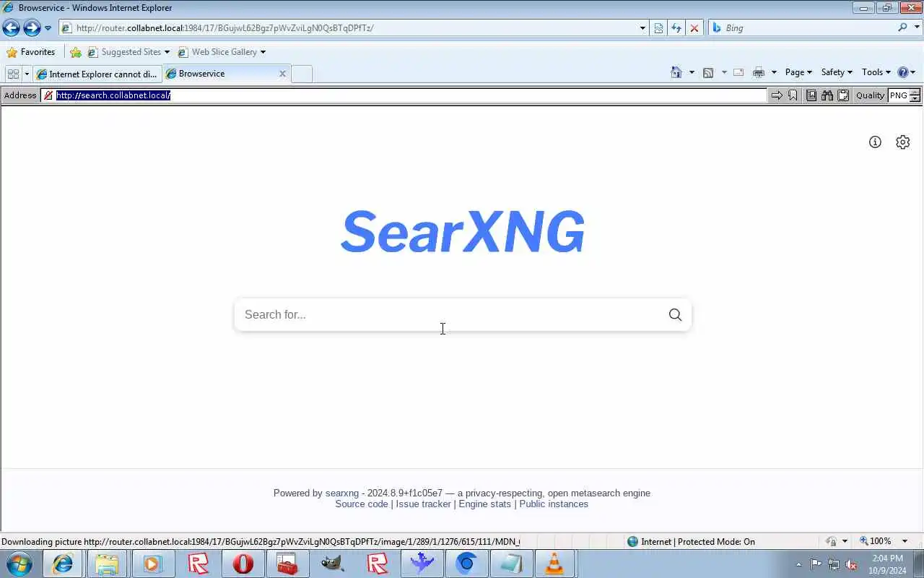Click the 'Search for...' input box

point(448,315)
